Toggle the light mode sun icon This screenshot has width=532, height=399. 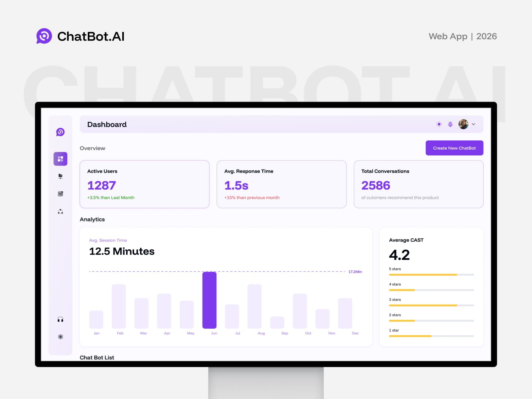tap(439, 124)
